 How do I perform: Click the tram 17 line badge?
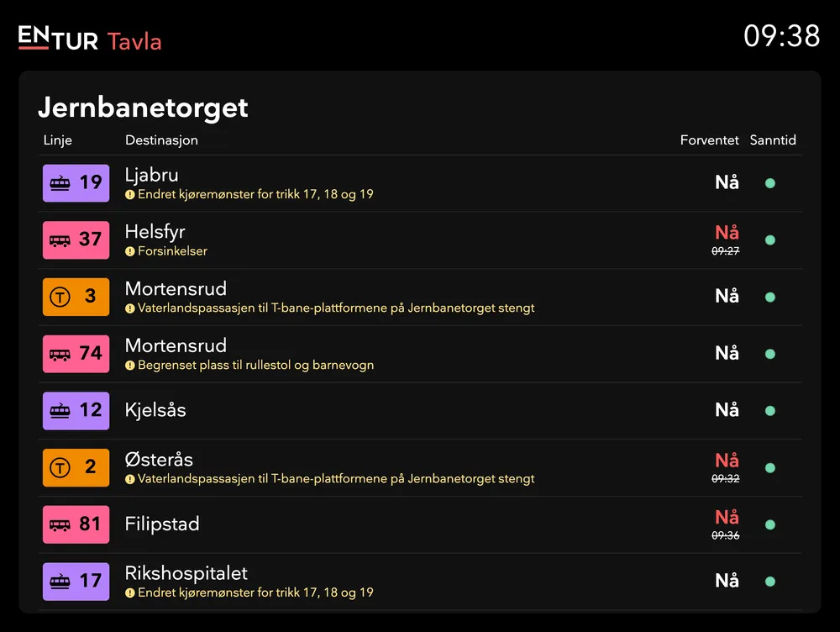[76, 581]
